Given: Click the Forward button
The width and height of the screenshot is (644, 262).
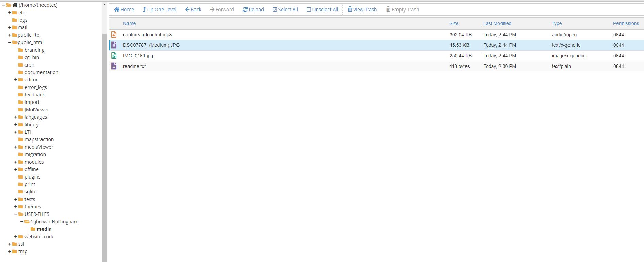Looking at the screenshot, I should [222, 10].
